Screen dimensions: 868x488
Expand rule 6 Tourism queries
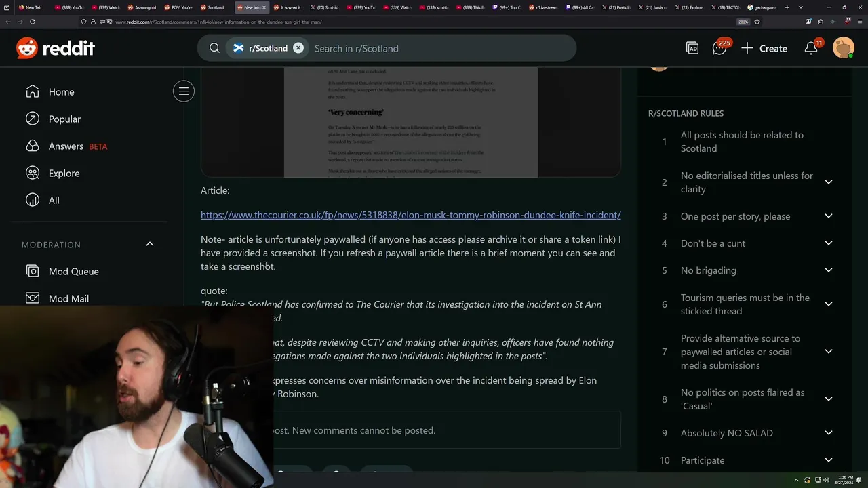click(x=829, y=304)
